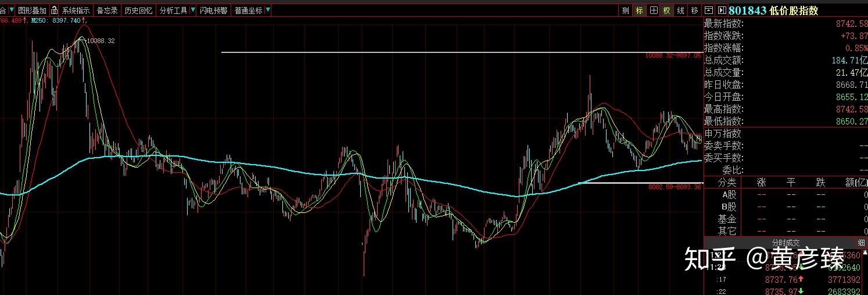Expand the 分析工具 dropdown arrow
868x295 pixels.
(x=193, y=10)
